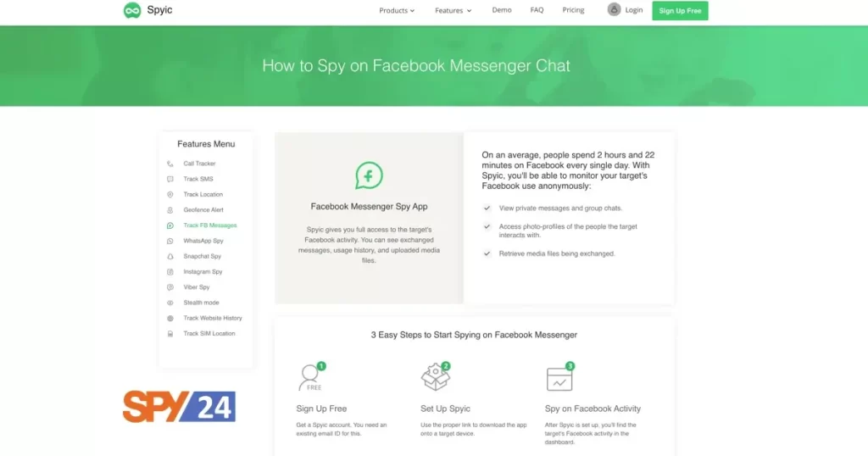This screenshot has height=456, width=868.
Task: Open Instagram Spy feature link
Action: coord(203,272)
